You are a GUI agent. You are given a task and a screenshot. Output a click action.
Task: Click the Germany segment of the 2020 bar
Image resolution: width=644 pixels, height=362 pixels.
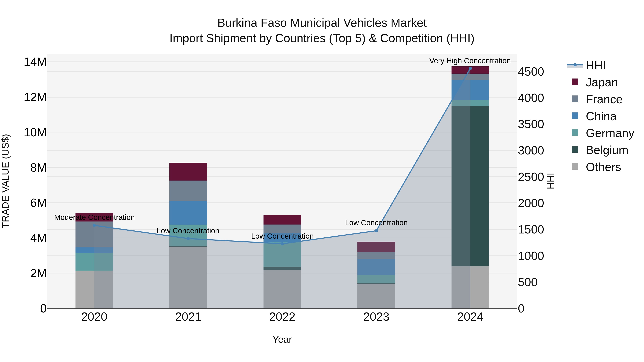[x=94, y=262]
